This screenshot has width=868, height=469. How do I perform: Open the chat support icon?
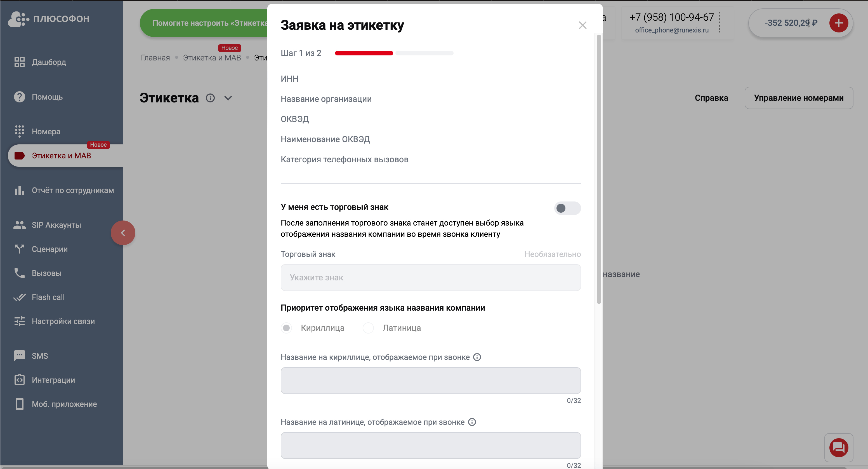[x=838, y=447]
